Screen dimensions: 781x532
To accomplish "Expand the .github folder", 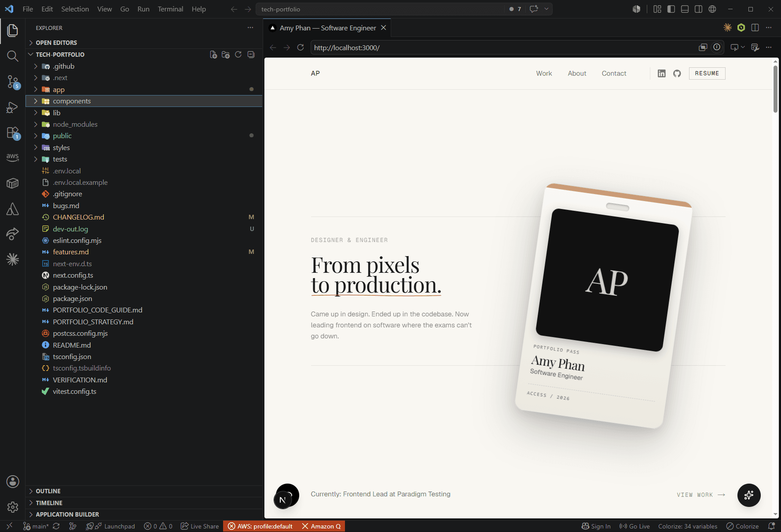I will click(144, 66).
